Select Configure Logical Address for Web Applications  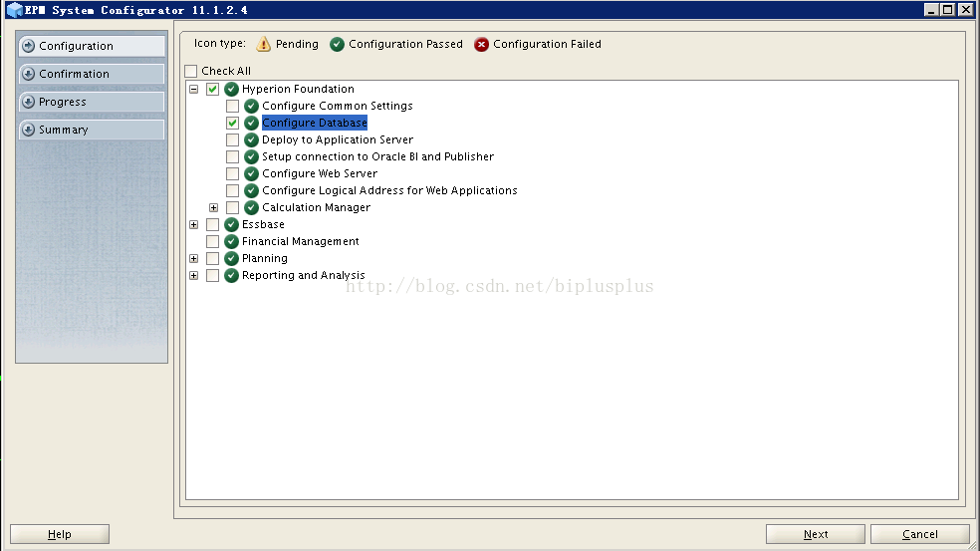point(389,190)
